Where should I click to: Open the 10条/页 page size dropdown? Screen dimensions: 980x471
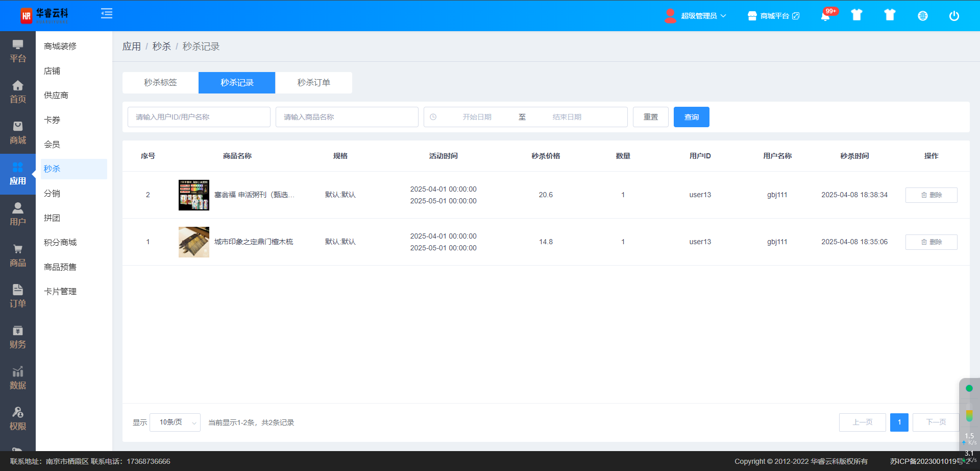pos(175,422)
